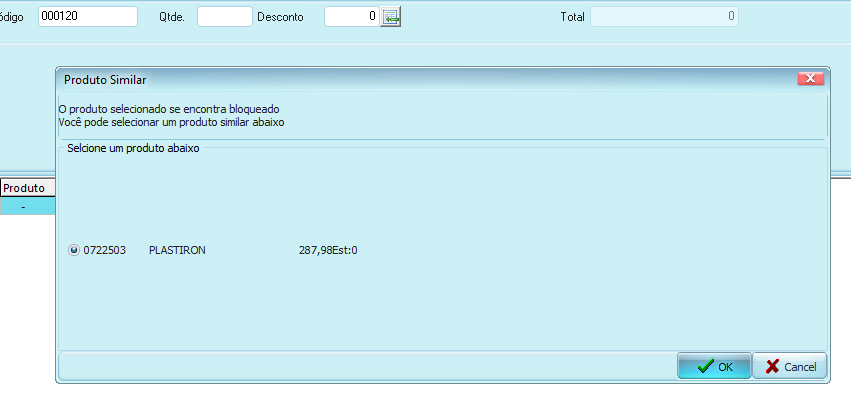Image resolution: width=851 pixels, height=394 pixels.
Task: Click the red X icon on Cancel
Action: coord(772,367)
